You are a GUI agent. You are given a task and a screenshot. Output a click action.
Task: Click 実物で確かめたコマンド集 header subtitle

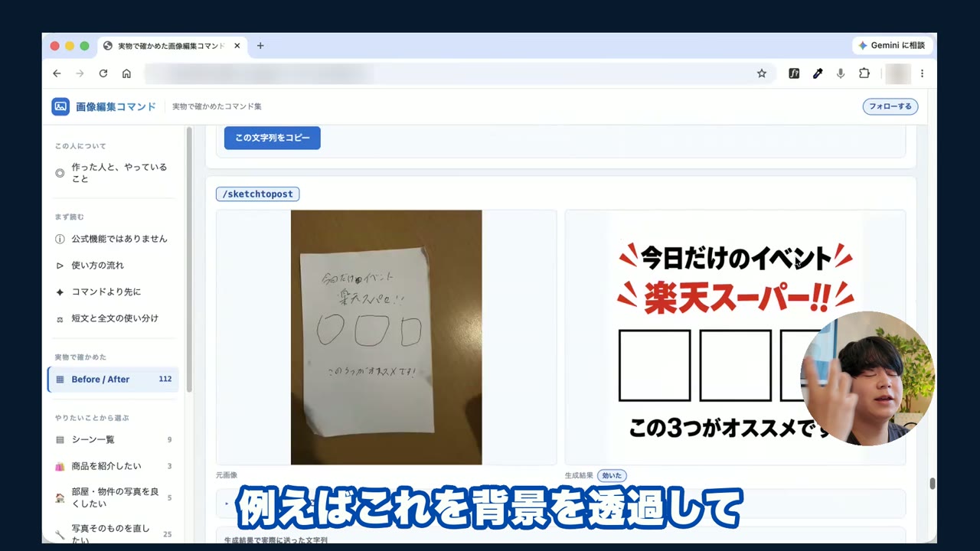coord(217,106)
